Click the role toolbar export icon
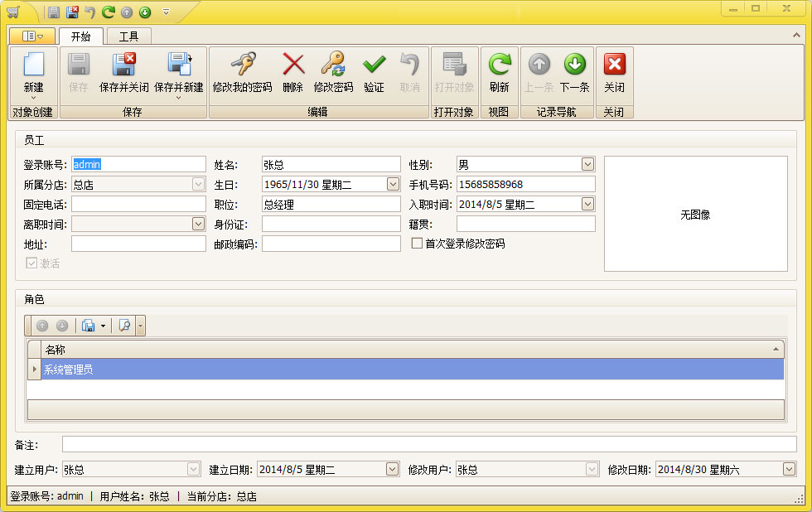 coord(89,326)
